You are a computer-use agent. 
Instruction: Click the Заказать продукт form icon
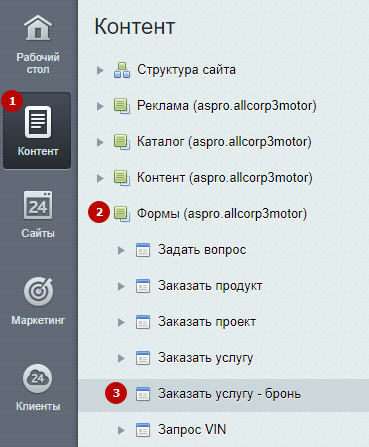click(x=143, y=286)
